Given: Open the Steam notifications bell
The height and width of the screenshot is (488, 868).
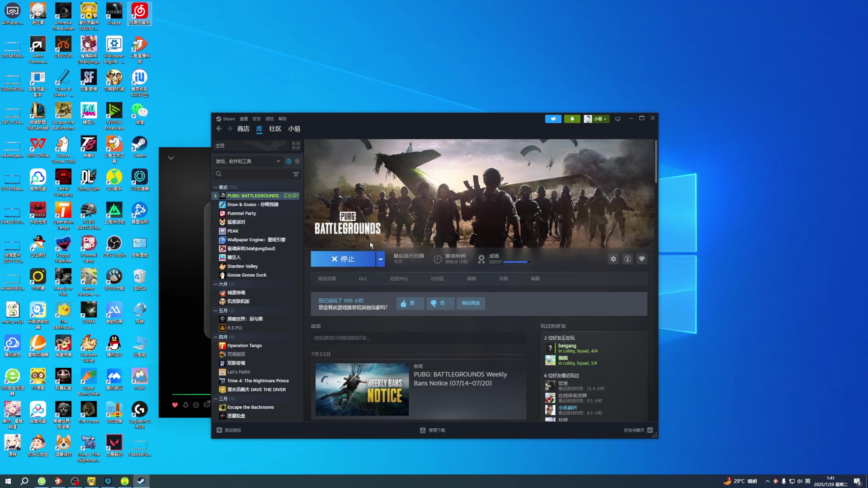Looking at the screenshot, I should point(572,119).
